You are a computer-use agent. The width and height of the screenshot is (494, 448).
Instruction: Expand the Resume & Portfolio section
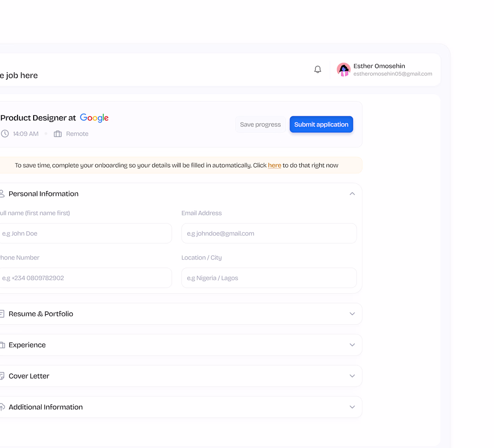pos(352,314)
